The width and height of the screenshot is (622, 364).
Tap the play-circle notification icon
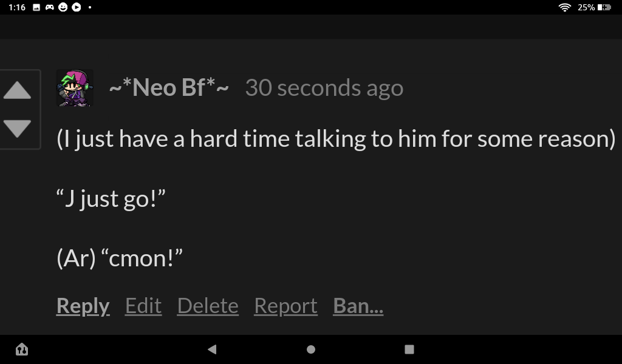(x=77, y=7)
